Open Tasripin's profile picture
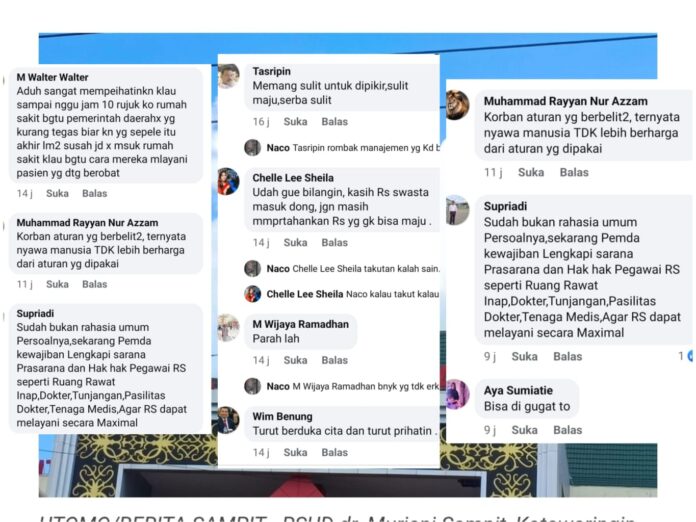Image resolution: width=696 pixels, height=522 pixels. point(228,76)
